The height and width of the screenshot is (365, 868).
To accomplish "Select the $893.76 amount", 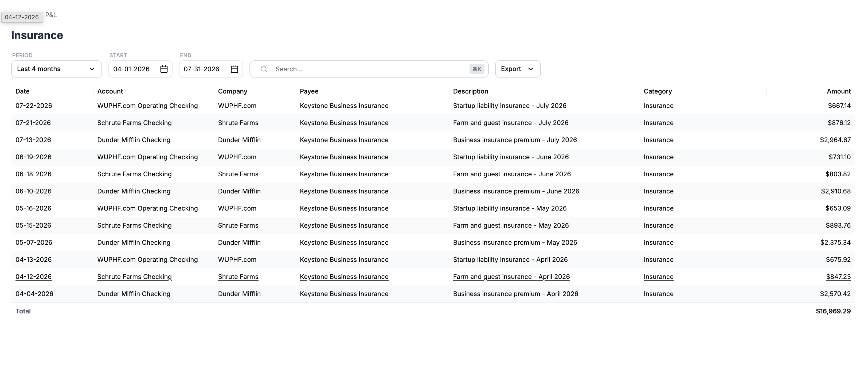I will (x=838, y=226).
